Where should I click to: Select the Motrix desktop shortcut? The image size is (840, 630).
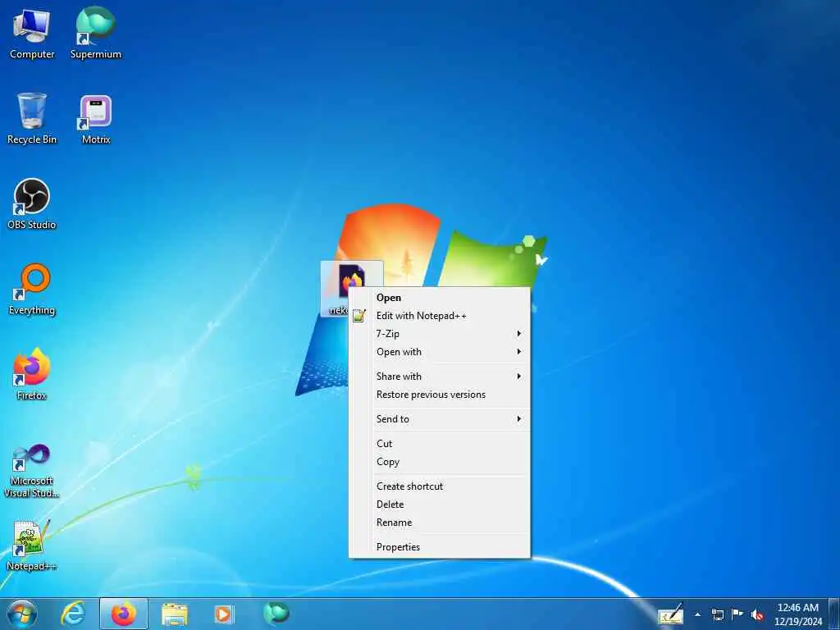(96, 119)
